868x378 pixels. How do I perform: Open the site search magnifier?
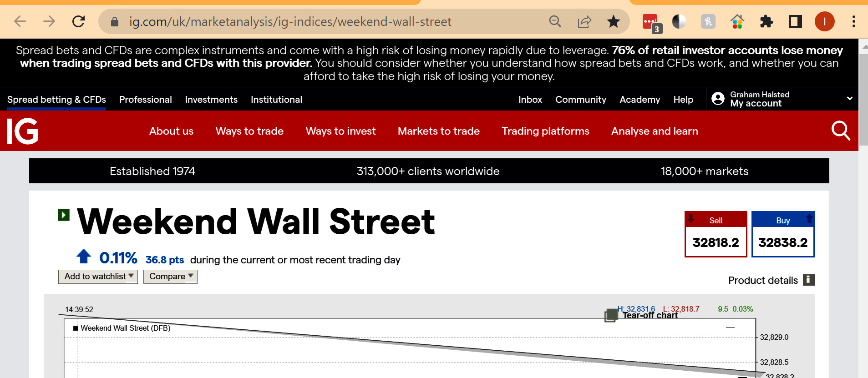pyautogui.click(x=841, y=131)
